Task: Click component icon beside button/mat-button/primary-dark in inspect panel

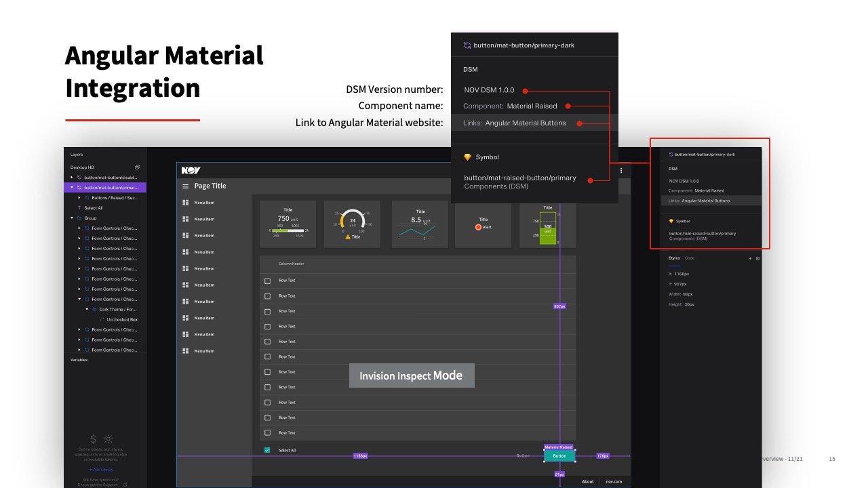Action: [x=671, y=155]
